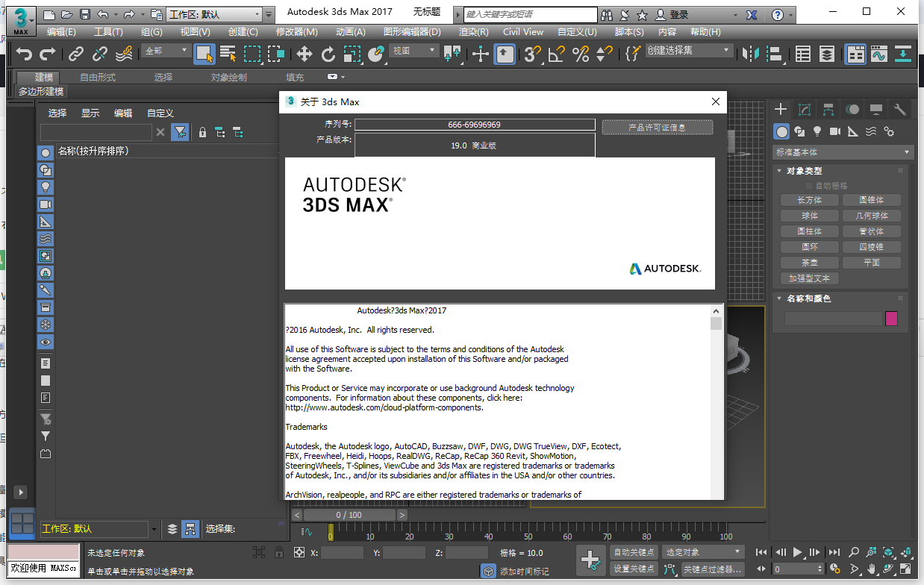Viewport: 924px width, 585px height.
Task: Click the Redo arrow in main toolbar
Action: (48, 54)
